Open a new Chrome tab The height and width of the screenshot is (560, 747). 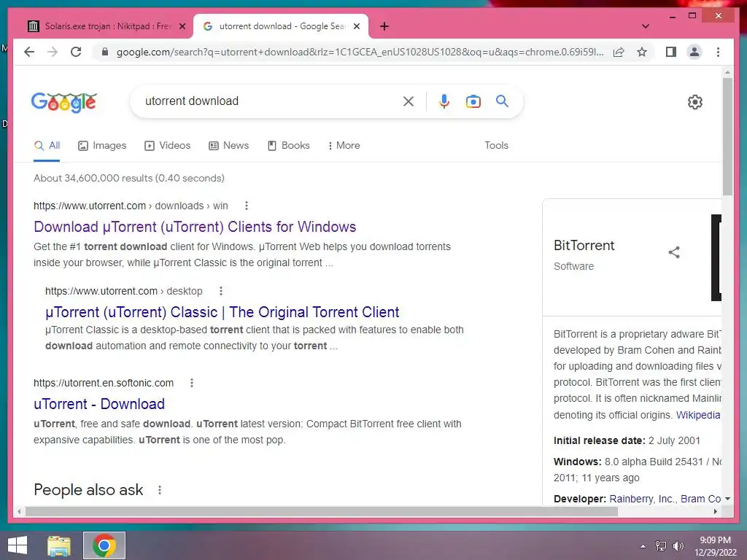tap(384, 26)
